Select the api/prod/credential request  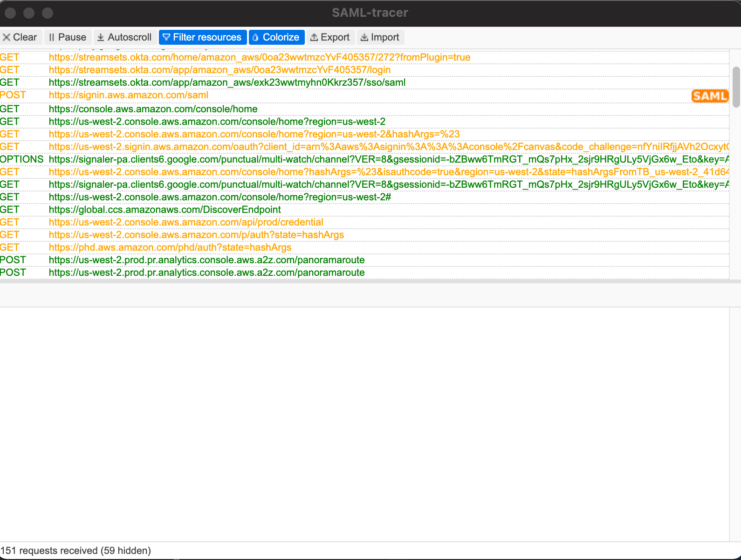tap(364, 222)
